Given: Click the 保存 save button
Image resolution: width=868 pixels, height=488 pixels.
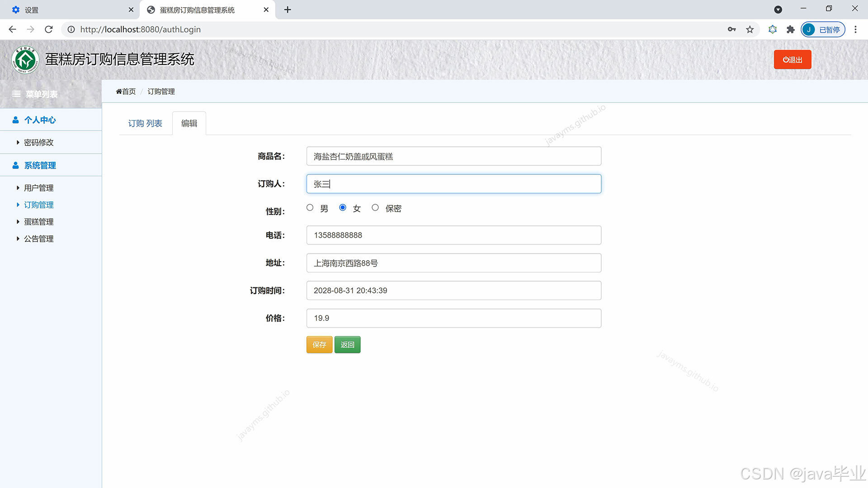Looking at the screenshot, I should click(x=319, y=345).
